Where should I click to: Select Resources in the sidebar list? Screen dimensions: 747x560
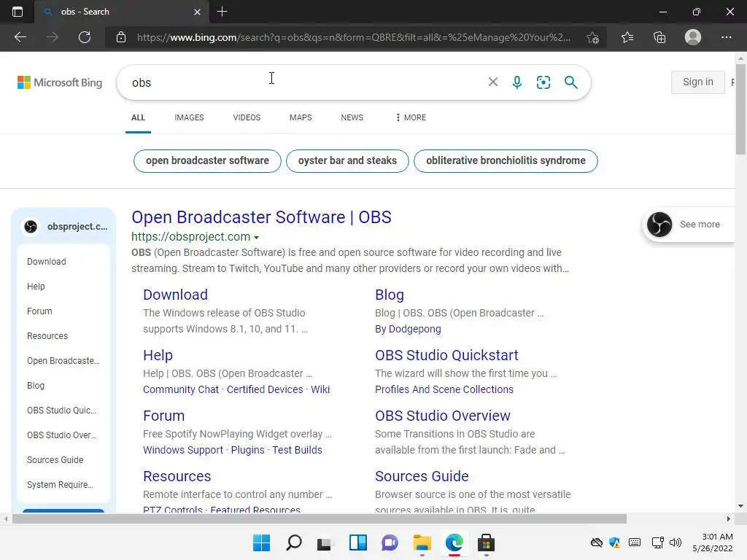(x=47, y=335)
